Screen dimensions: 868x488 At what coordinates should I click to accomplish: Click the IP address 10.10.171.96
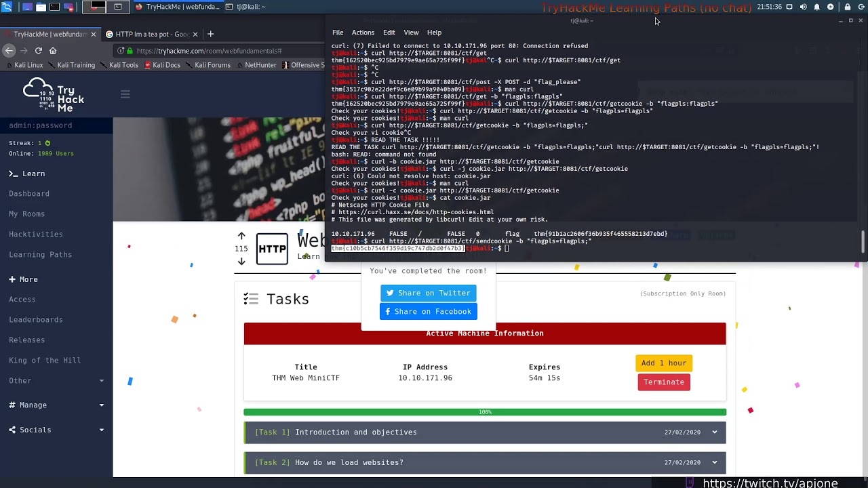coord(425,378)
